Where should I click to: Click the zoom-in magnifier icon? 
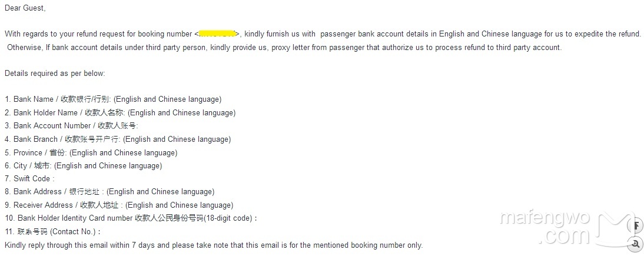point(636,243)
